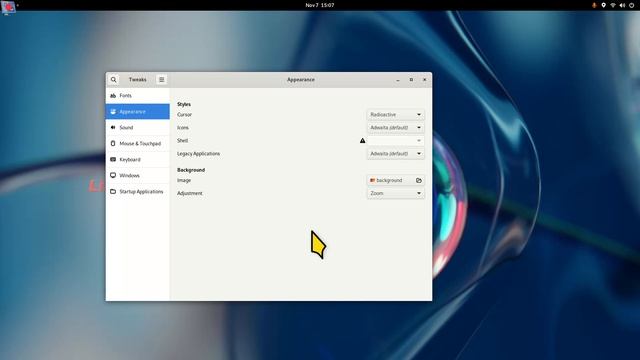Click the Styles section heading
Viewport: 640px width, 360px height.
(x=184, y=104)
